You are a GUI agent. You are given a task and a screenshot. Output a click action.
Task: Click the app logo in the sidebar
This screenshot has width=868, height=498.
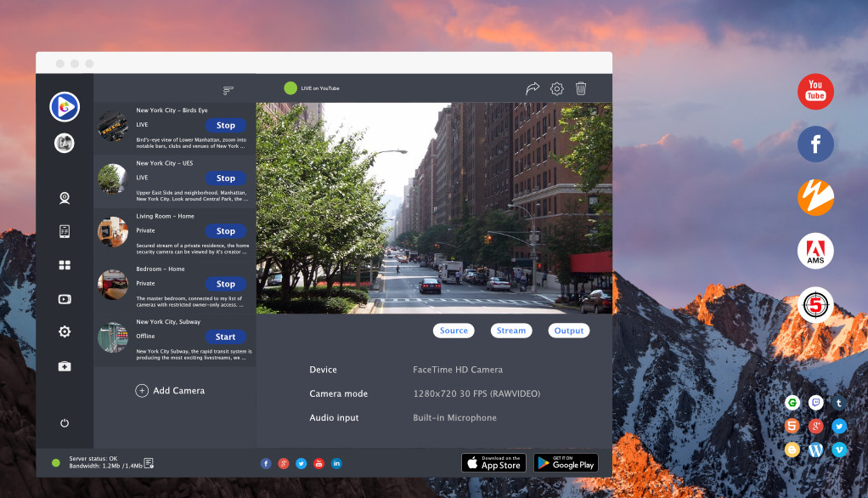pos(65,107)
